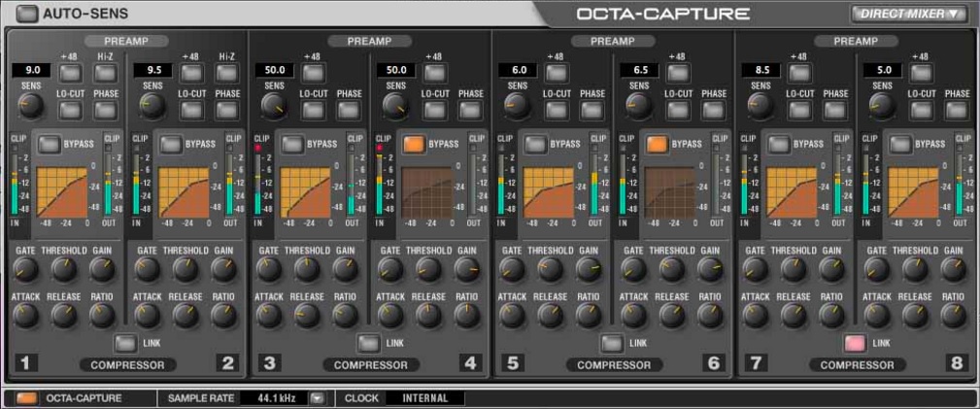Click the compressor curve graph on channel 1

point(62,192)
